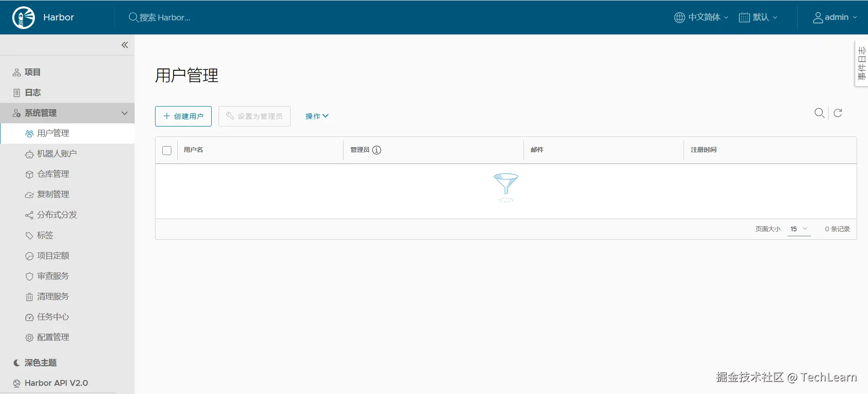Click the 注册时间 column header
Image resolution: width=868 pixels, height=394 pixels.
pyautogui.click(x=704, y=150)
